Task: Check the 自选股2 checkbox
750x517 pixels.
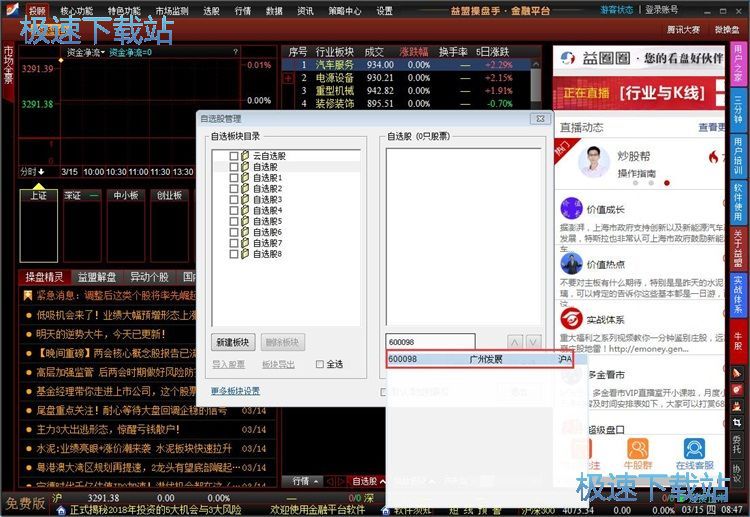Action: click(x=234, y=188)
